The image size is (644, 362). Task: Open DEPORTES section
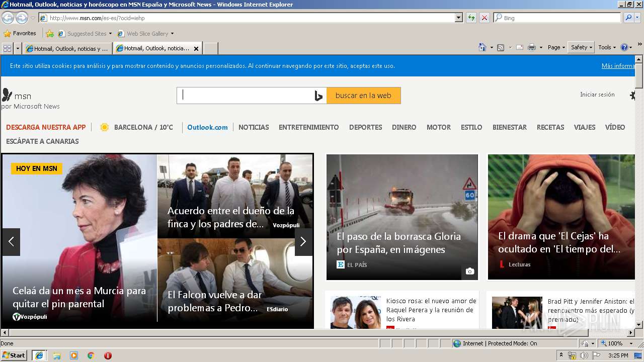click(366, 127)
